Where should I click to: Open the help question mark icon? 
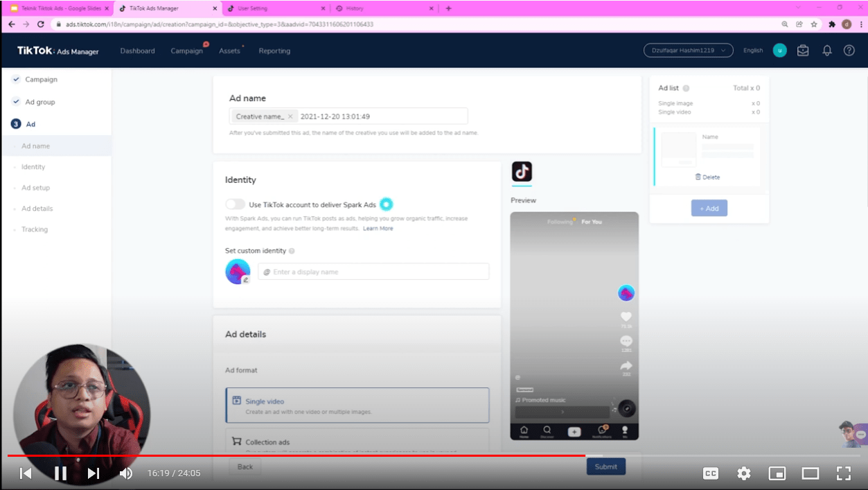coord(849,51)
